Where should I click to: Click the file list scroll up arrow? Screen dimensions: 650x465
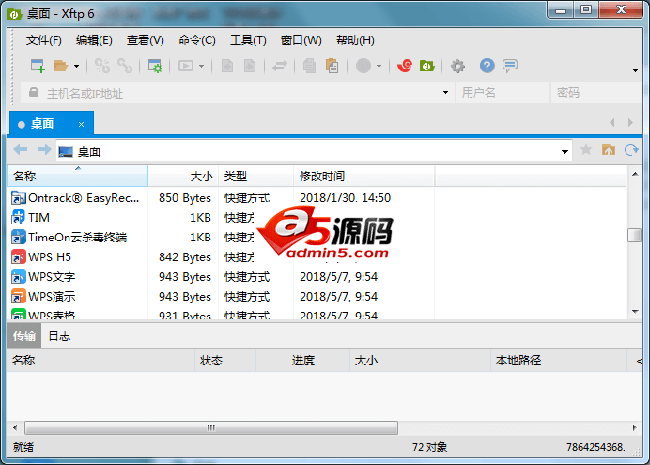(x=635, y=174)
